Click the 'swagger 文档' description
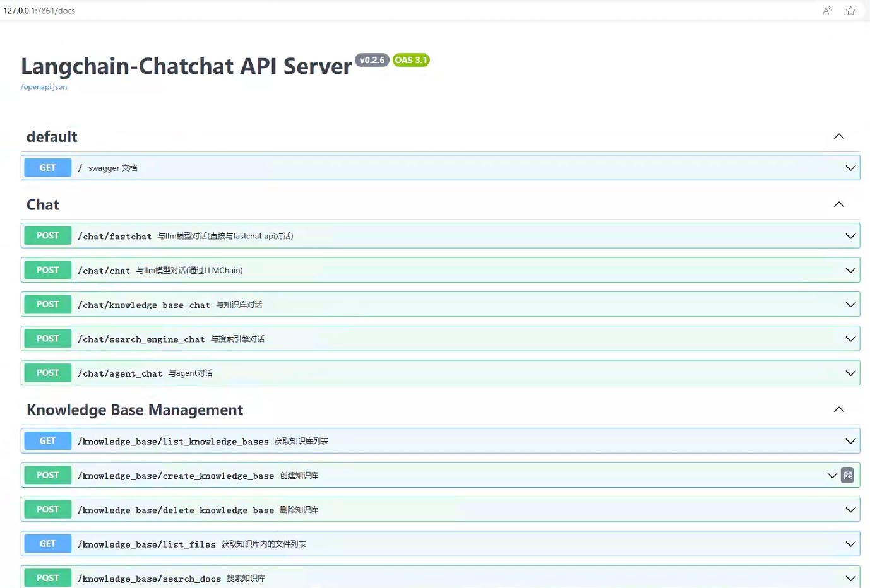Screen dimensions: 870x588 (113, 168)
